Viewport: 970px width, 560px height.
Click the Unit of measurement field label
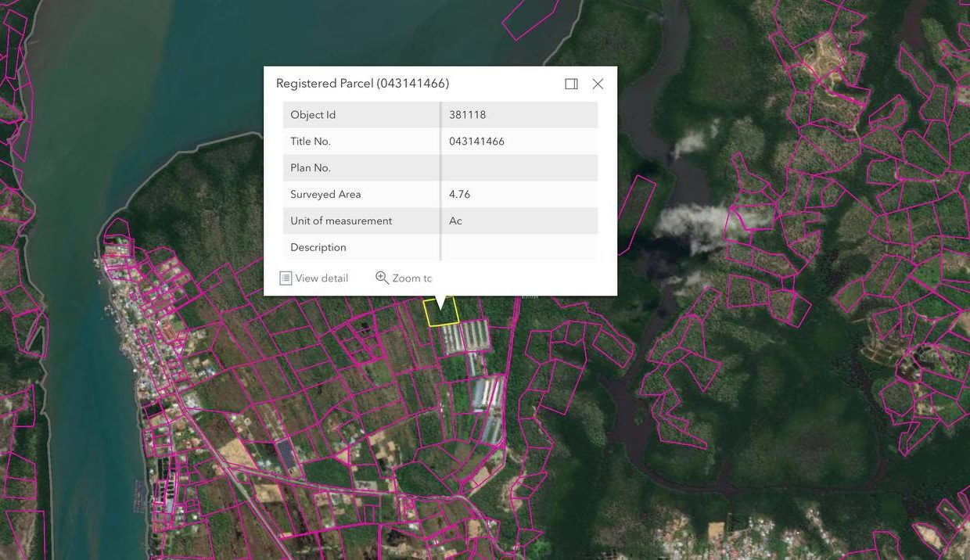pyautogui.click(x=341, y=221)
